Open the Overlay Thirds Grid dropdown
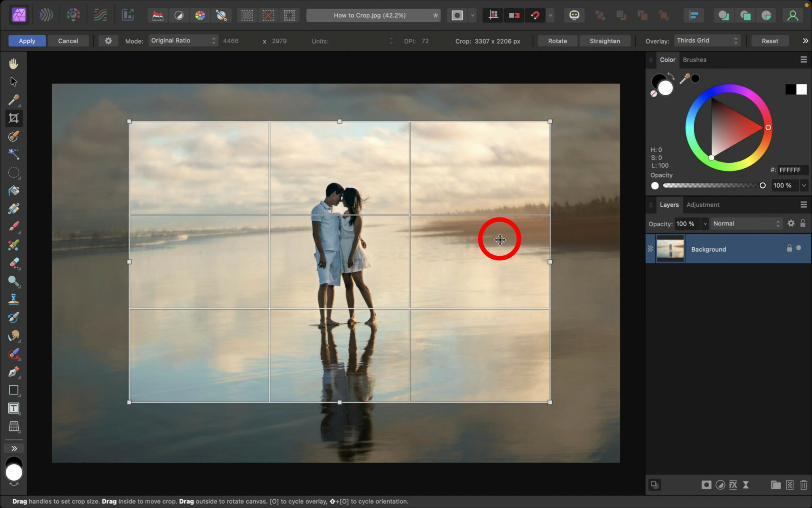The height and width of the screenshot is (508, 812). coord(707,40)
